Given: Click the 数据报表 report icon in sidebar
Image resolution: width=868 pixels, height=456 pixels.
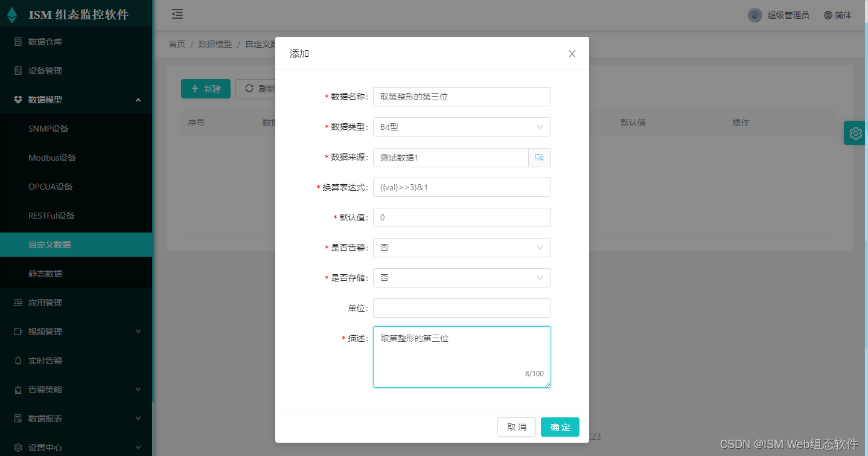Looking at the screenshot, I should tap(18, 419).
